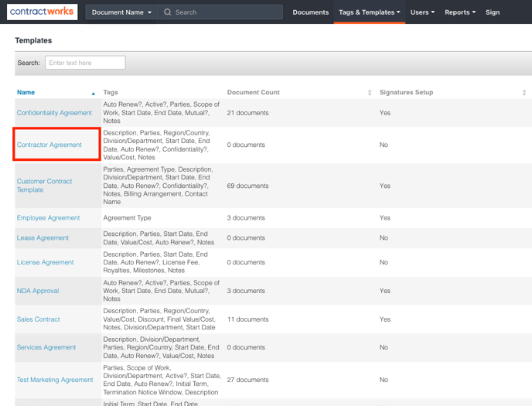Click the Tags column header
This screenshot has height=406, width=532.
111,92
